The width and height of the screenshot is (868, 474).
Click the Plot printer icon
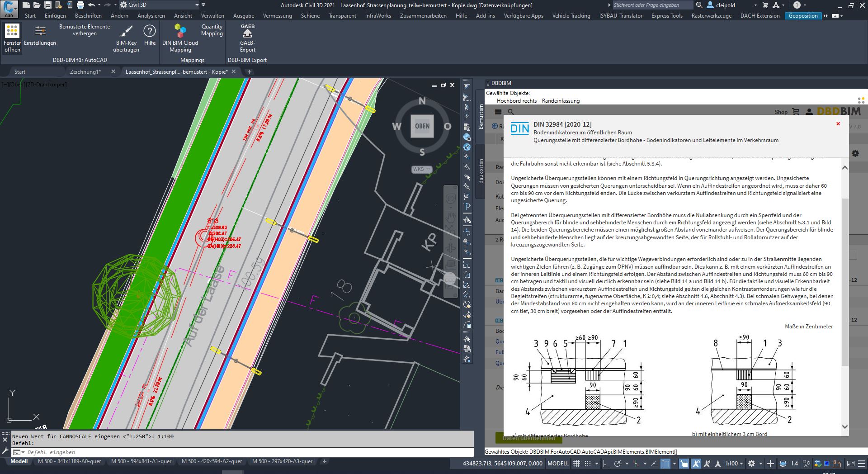[80, 5]
